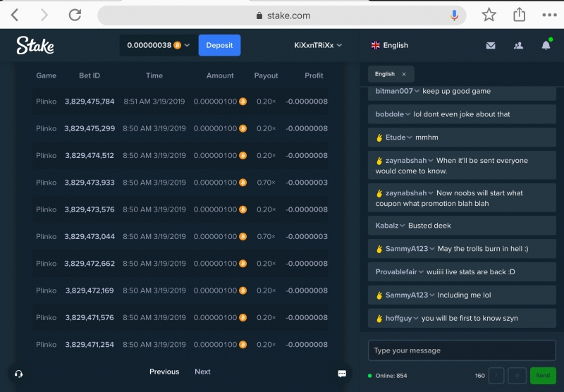Open bitman007 user dropdown in chat
The width and height of the screenshot is (564, 392).
point(417,91)
